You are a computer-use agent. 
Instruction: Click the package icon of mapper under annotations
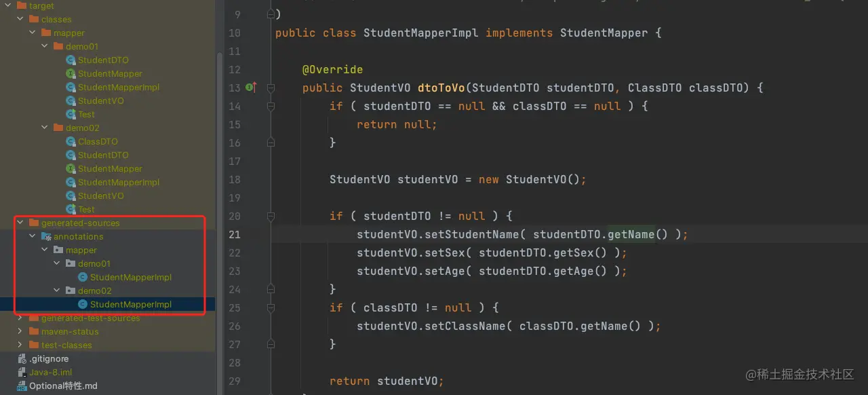58,250
